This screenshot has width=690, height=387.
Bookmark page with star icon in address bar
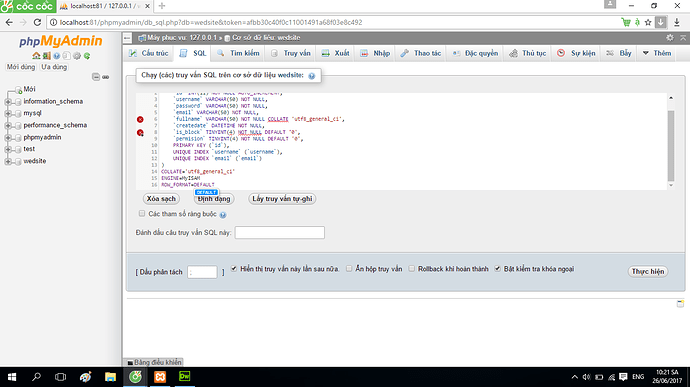click(648, 22)
